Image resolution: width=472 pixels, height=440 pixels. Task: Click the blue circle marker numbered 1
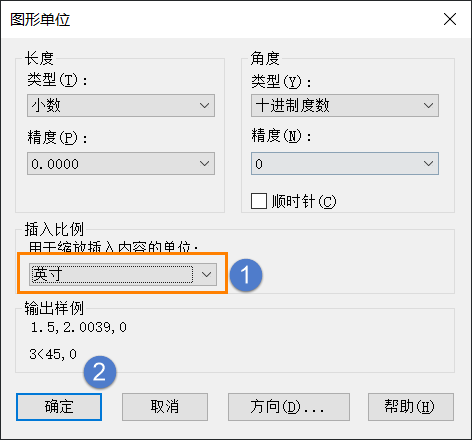pos(246,275)
